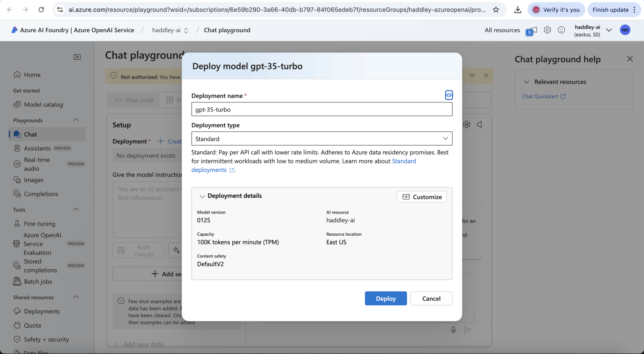Collapse the Relevant resources section

(527, 82)
